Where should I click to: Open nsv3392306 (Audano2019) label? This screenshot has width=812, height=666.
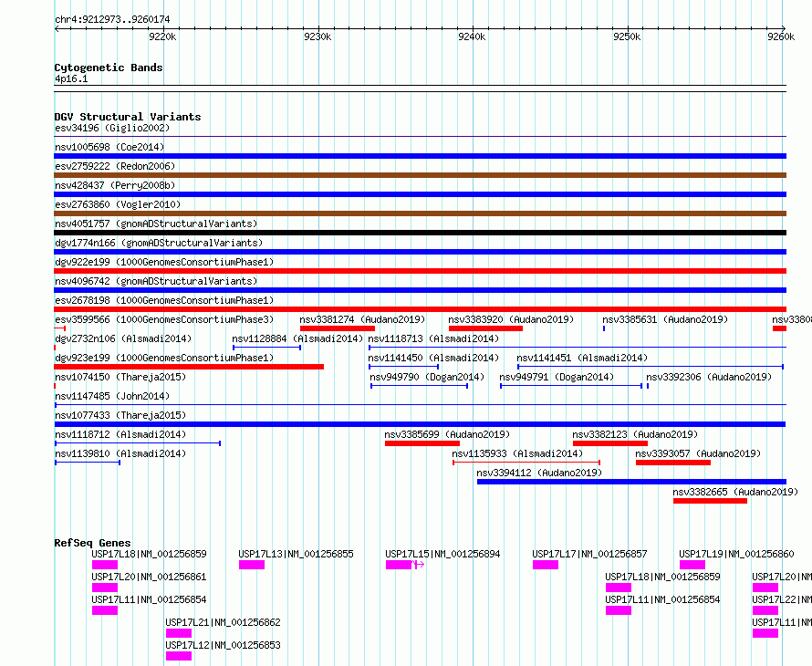[x=709, y=377]
